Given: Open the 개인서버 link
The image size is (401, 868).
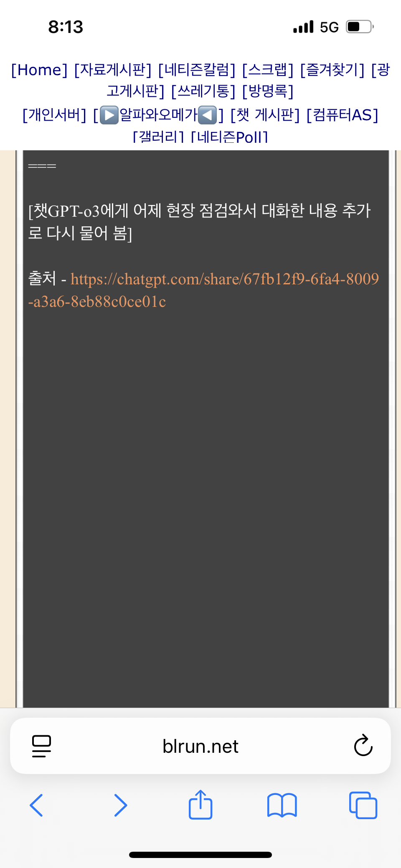Looking at the screenshot, I should click(x=54, y=115).
